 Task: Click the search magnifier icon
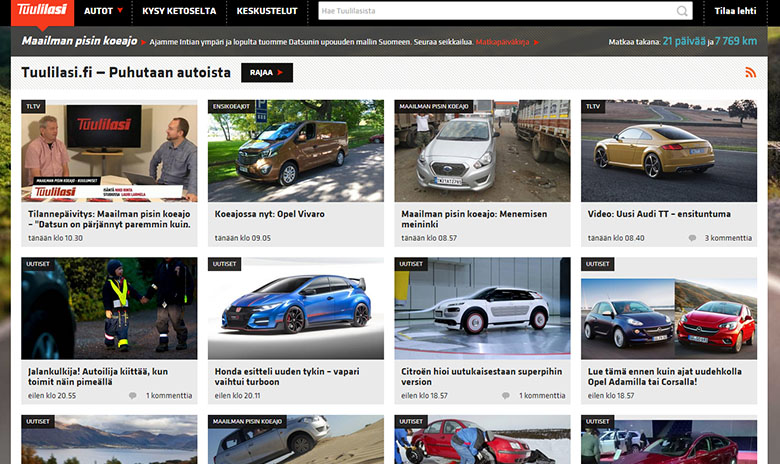(x=682, y=10)
